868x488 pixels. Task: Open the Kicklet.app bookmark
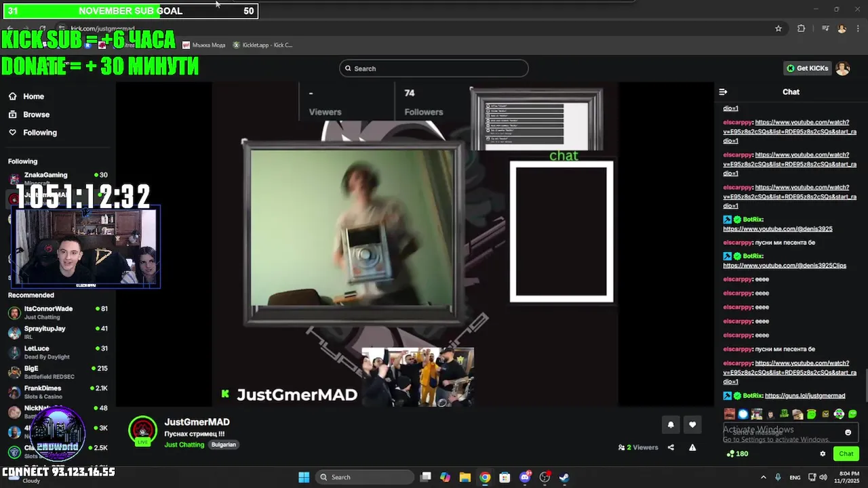pyautogui.click(x=262, y=45)
